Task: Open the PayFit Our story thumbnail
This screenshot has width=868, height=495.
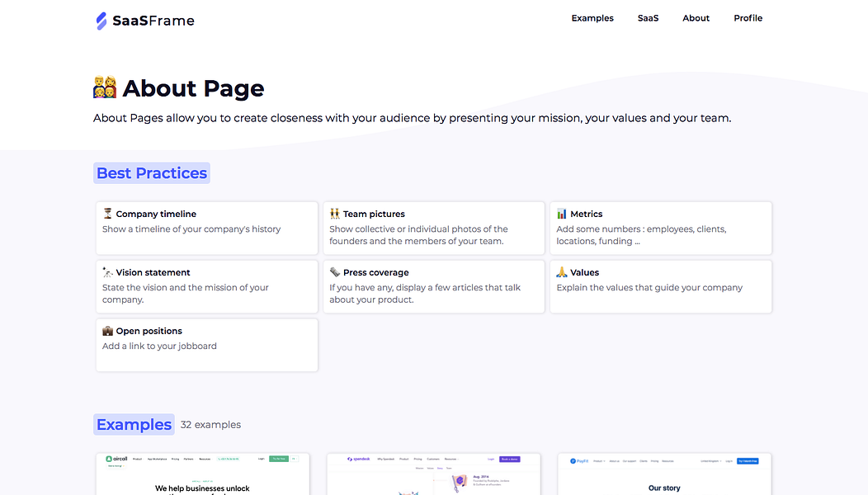Action: pyautogui.click(x=664, y=474)
